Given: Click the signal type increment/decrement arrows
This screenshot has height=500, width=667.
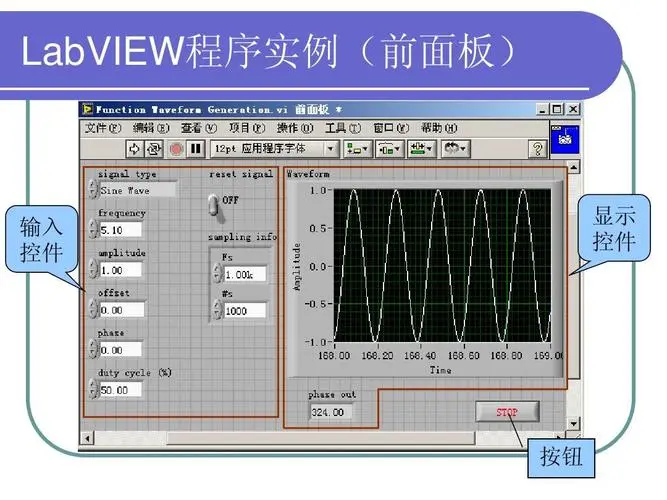Looking at the screenshot, I should [93, 189].
